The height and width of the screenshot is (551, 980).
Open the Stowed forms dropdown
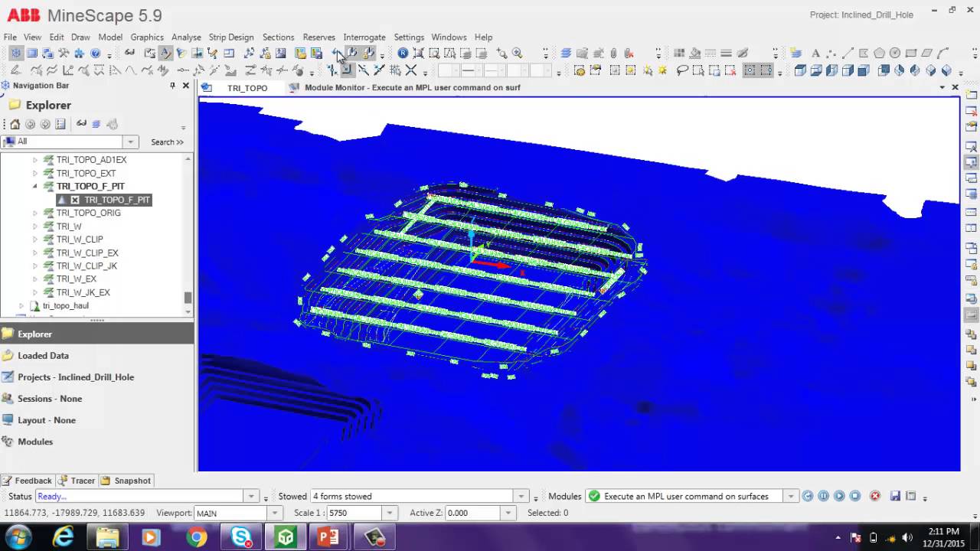pyautogui.click(x=521, y=496)
